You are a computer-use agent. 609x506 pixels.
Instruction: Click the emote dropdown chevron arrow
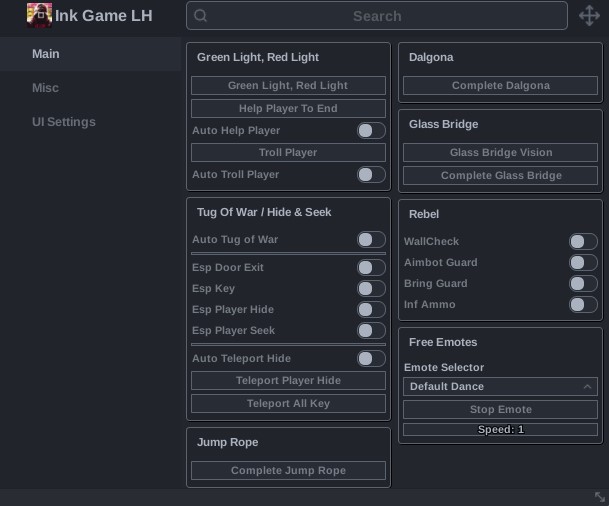[587, 387]
